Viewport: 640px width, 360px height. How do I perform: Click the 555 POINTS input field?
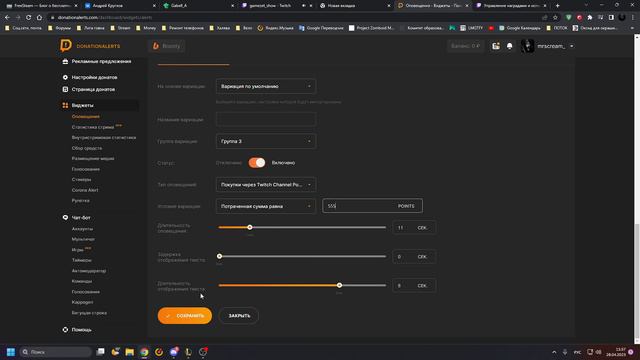[372, 206]
